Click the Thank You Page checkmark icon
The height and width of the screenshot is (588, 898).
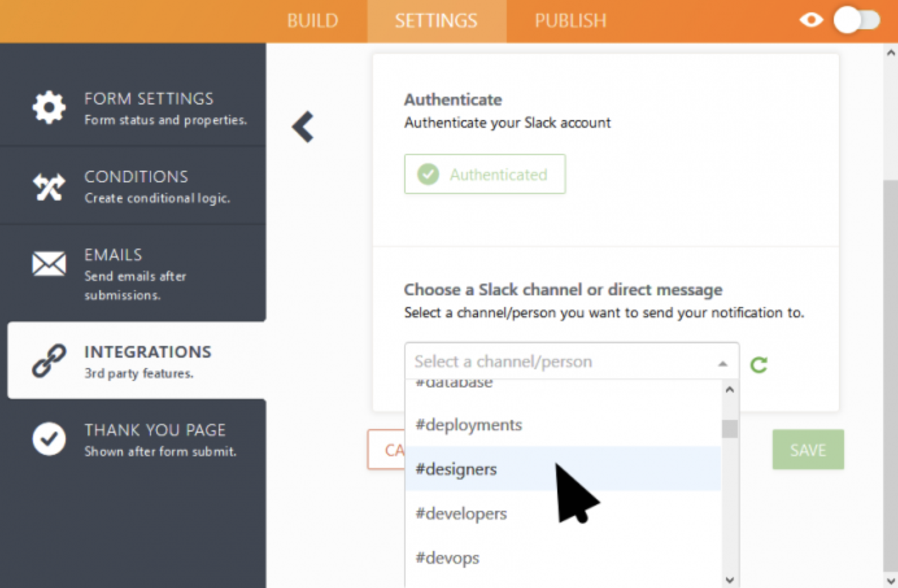(49, 439)
